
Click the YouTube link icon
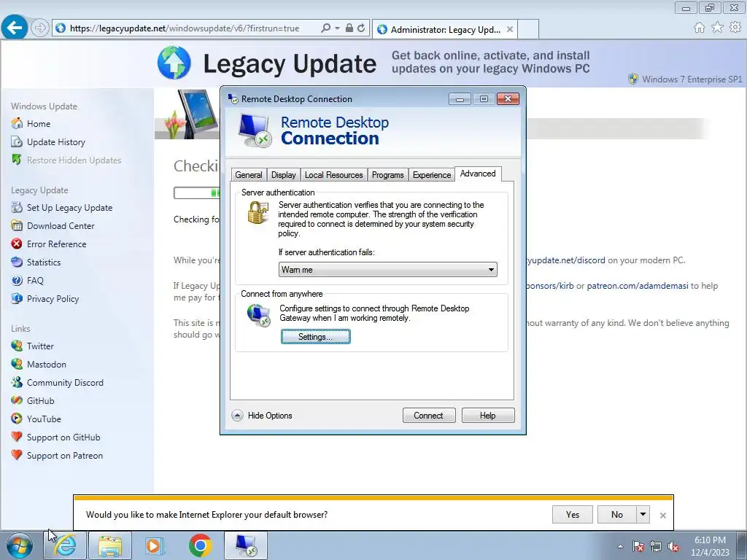(x=17, y=419)
